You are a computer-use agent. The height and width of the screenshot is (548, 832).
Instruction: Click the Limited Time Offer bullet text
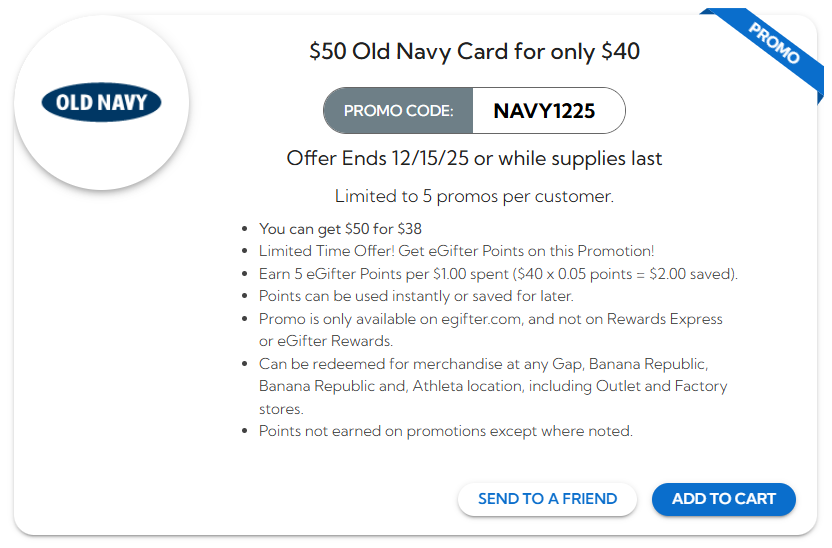456,251
